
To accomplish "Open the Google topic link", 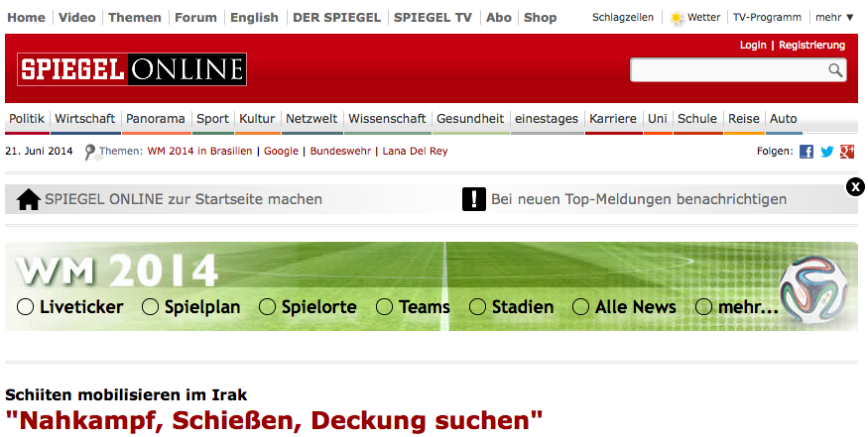I will click(281, 151).
